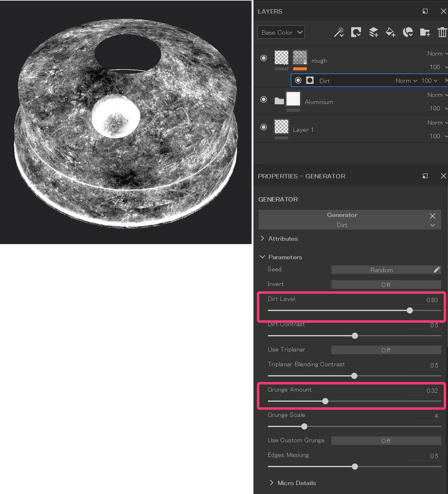Image resolution: width=448 pixels, height=494 pixels.
Task: Click the Dirt Level value field 0.83
Action: point(432,300)
